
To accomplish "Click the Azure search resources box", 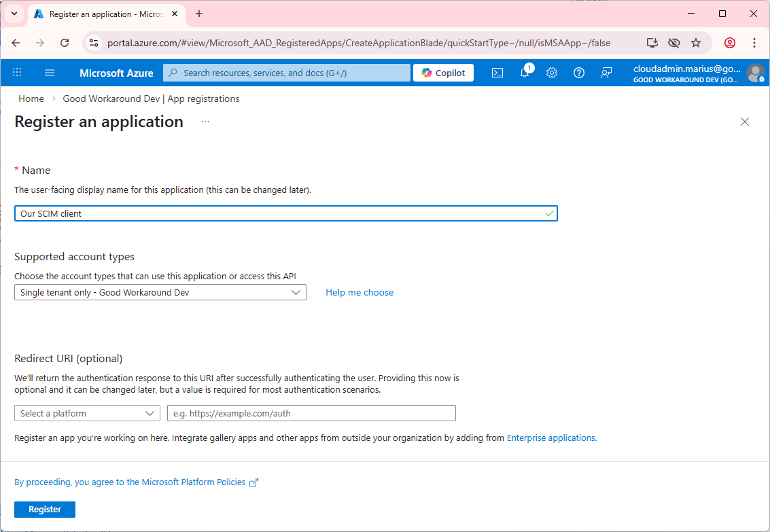I will pyautogui.click(x=287, y=73).
